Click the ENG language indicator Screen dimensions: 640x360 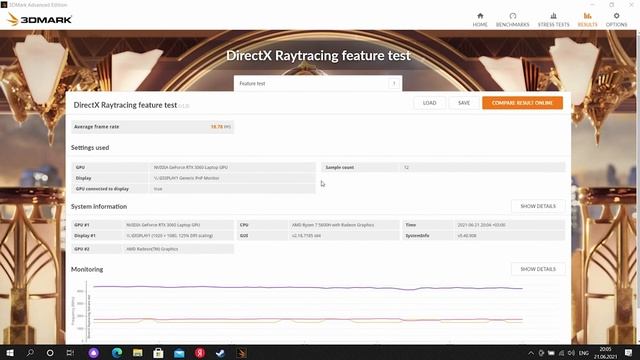[584, 353]
